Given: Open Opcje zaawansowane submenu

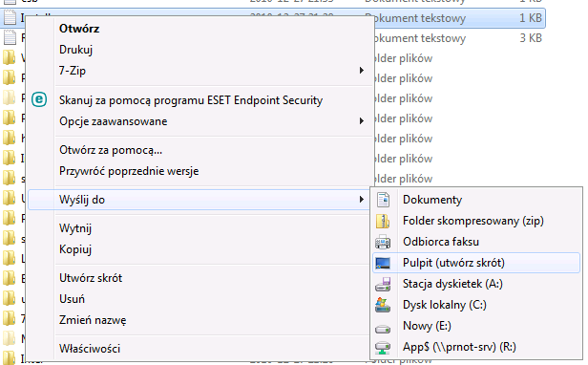Looking at the screenshot, I should click(x=200, y=121).
